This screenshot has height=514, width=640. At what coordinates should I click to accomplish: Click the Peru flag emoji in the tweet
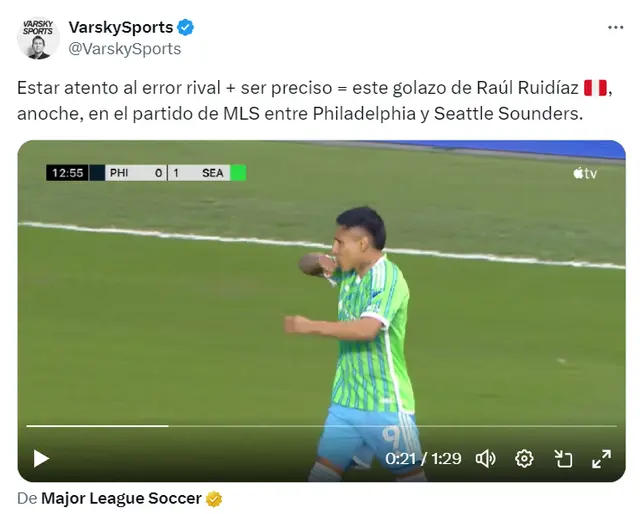pos(595,88)
